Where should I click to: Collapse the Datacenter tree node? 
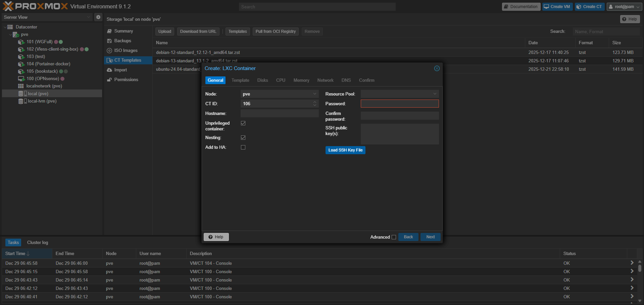coord(5,27)
